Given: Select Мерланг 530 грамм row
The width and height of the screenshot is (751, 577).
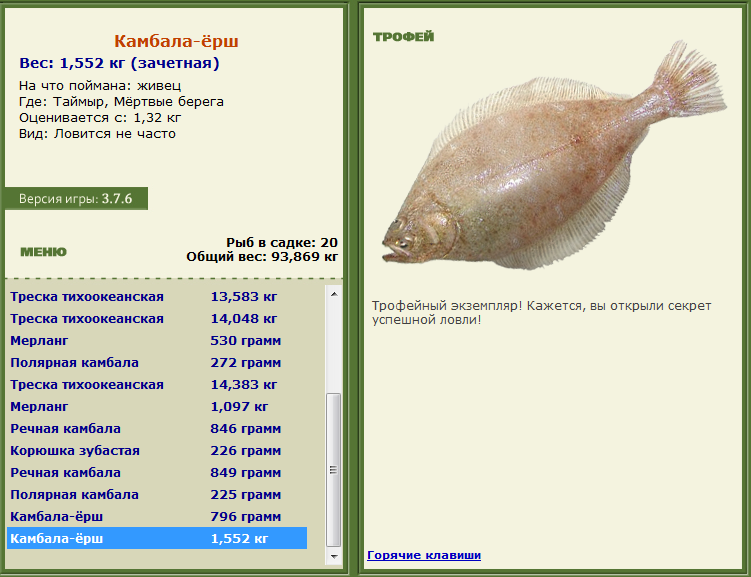Looking at the screenshot, I should pyautogui.click(x=157, y=340).
